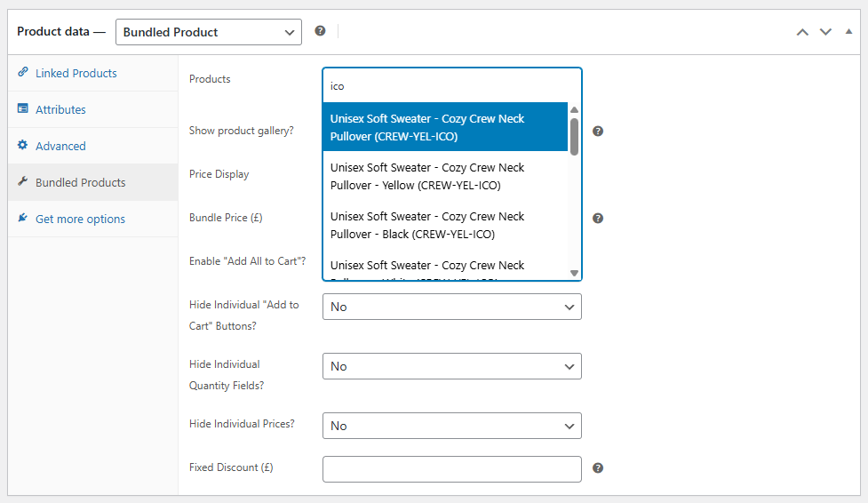Select Cozy Crew Neck Pullover - Yellow result
Image resolution: width=868 pixels, height=503 pixels.
click(445, 176)
